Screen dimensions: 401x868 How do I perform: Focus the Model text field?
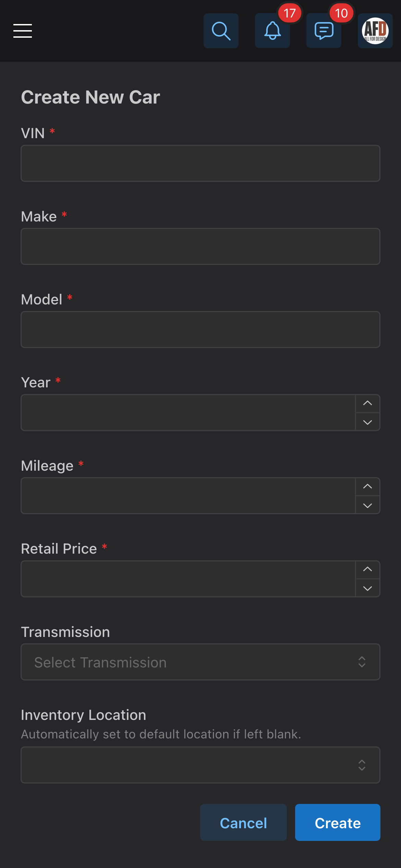[x=200, y=329]
